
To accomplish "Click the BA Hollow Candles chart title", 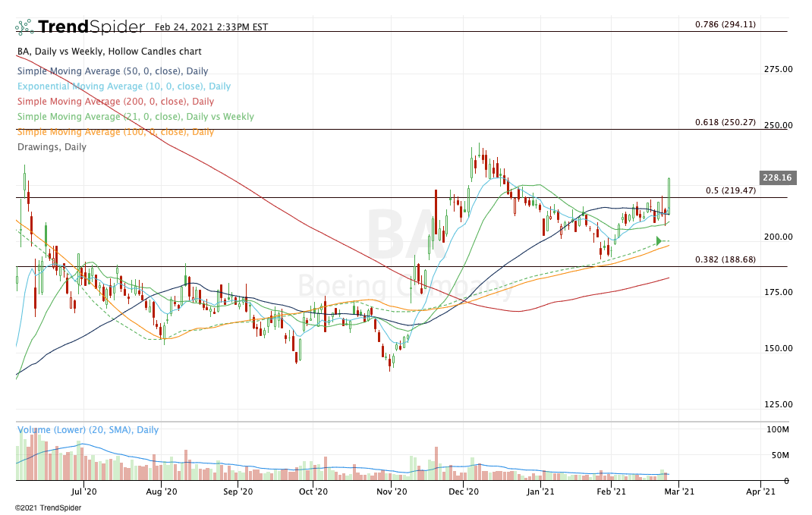I will [109, 52].
